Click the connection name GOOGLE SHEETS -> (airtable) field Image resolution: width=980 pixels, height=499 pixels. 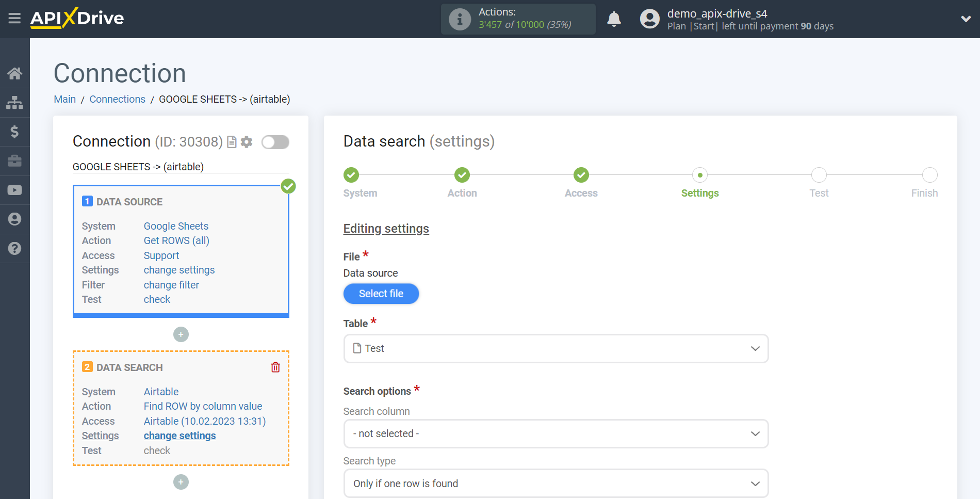181,167
